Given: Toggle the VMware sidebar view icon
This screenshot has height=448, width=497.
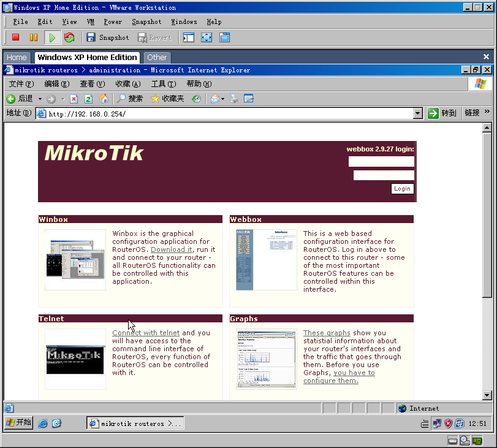Looking at the screenshot, I should pyautogui.click(x=189, y=37).
